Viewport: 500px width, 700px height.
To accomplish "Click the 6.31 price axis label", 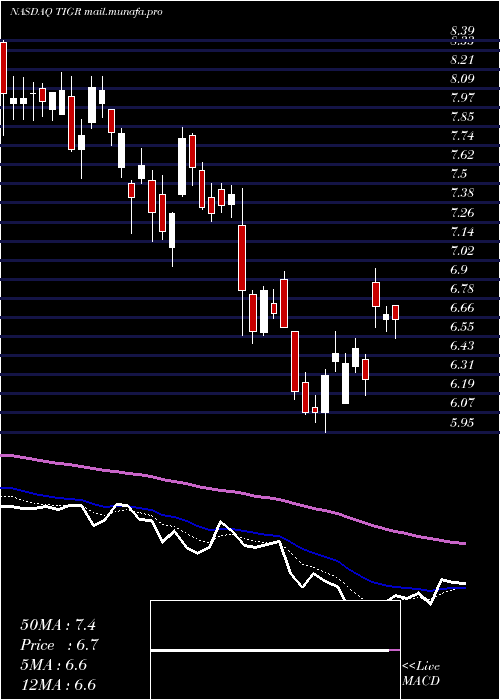I will coord(462,364).
